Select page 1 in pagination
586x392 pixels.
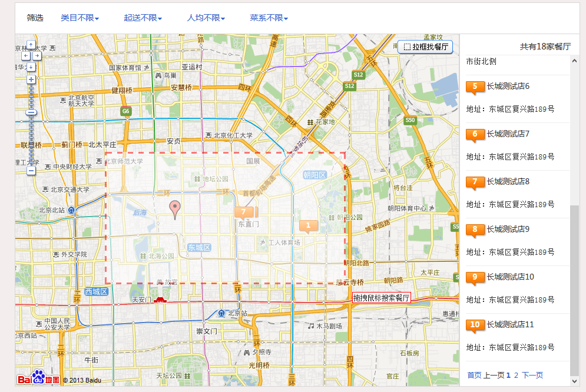coord(508,375)
